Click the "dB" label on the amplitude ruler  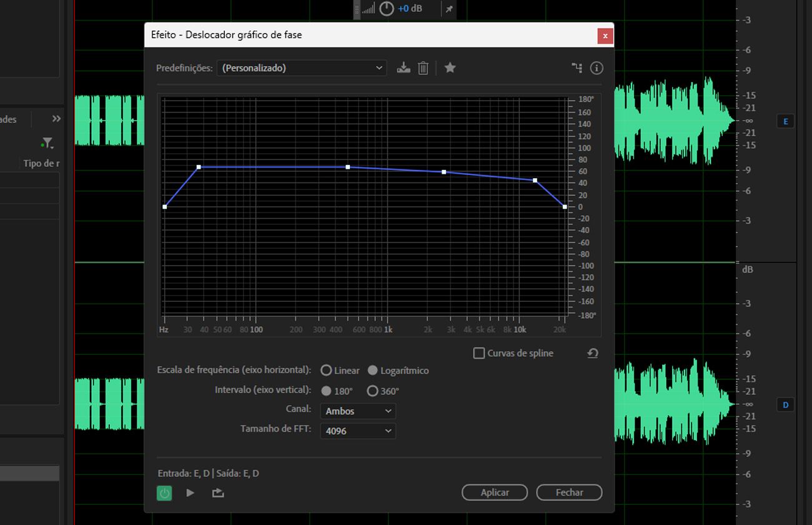747,269
